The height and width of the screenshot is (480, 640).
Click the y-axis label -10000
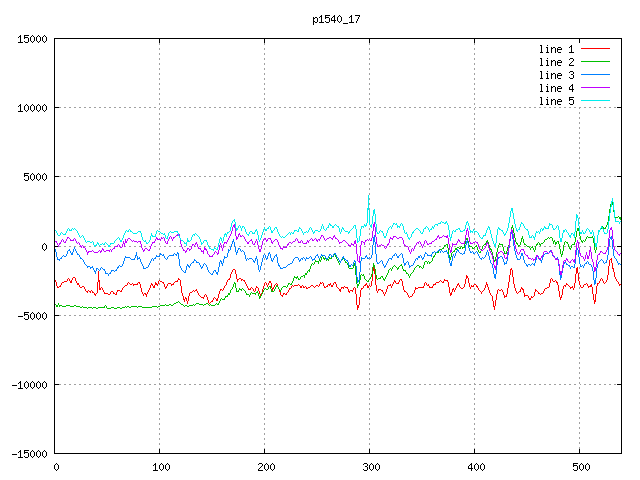(29, 385)
